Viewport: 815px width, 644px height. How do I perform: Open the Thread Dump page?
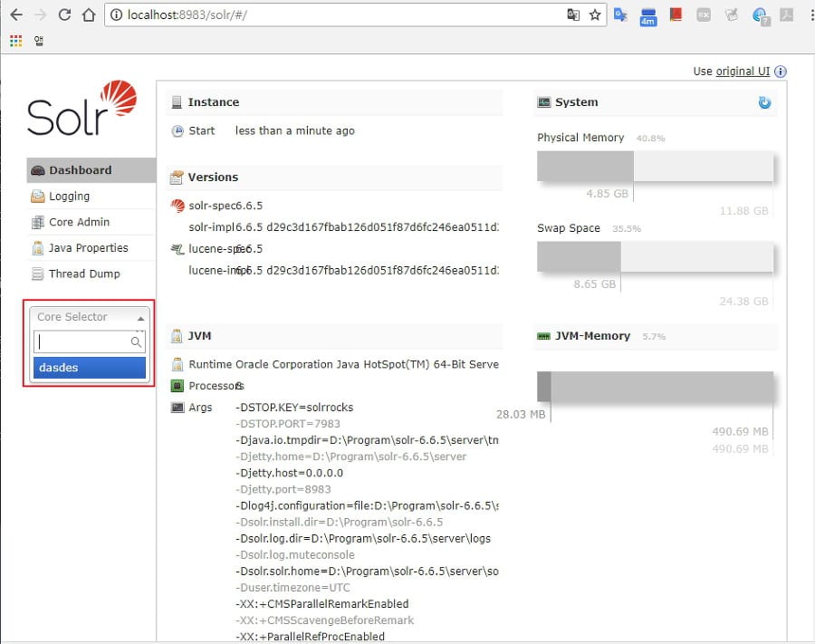[x=84, y=274]
